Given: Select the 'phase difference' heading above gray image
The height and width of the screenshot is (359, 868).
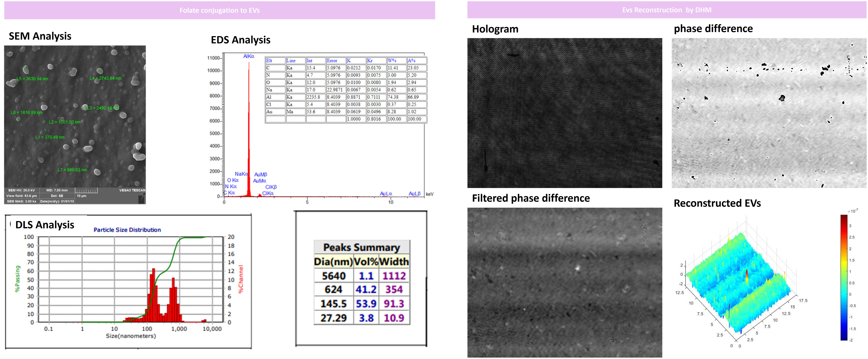Looking at the screenshot, I should click(x=713, y=29).
